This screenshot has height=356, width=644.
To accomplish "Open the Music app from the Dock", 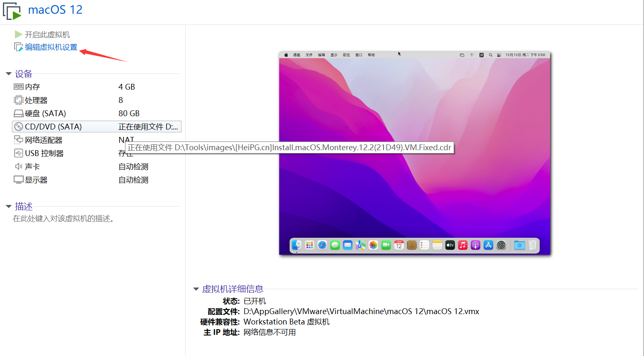I will [x=462, y=245].
